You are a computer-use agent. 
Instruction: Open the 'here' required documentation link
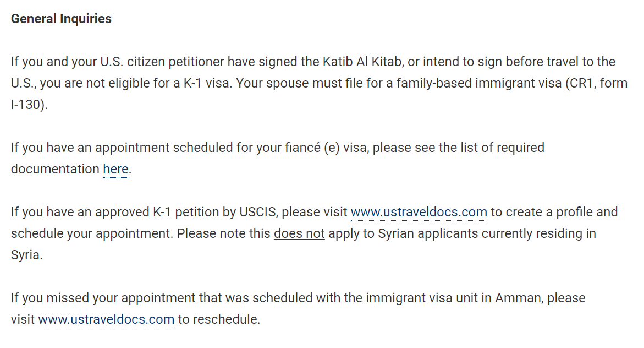pos(115,169)
